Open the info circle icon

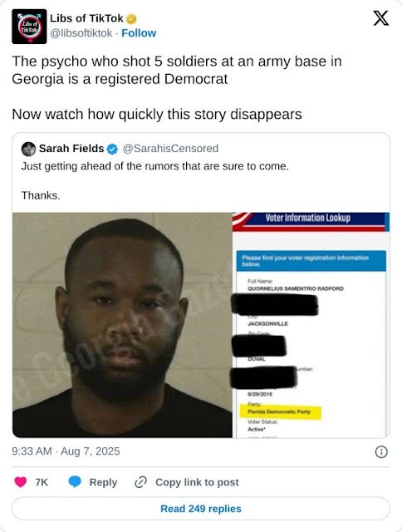(x=381, y=452)
